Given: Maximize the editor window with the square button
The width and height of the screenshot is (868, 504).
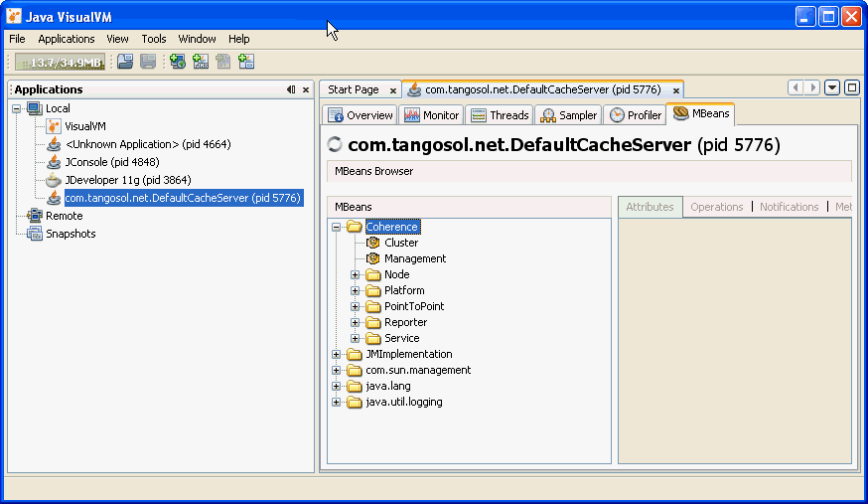Looking at the screenshot, I should (852, 87).
